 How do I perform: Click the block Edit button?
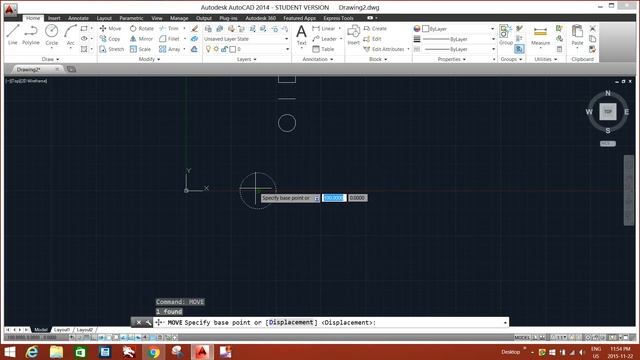coord(372,39)
